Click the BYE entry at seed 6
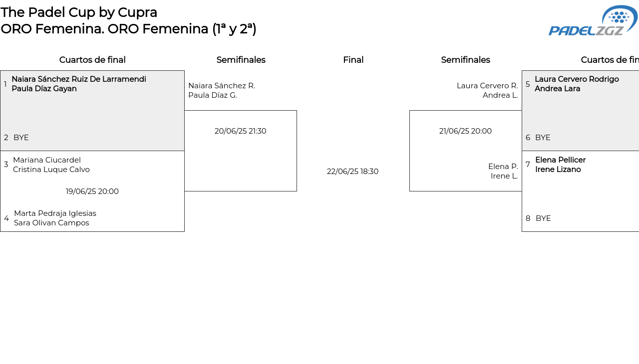 pos(543,138)
